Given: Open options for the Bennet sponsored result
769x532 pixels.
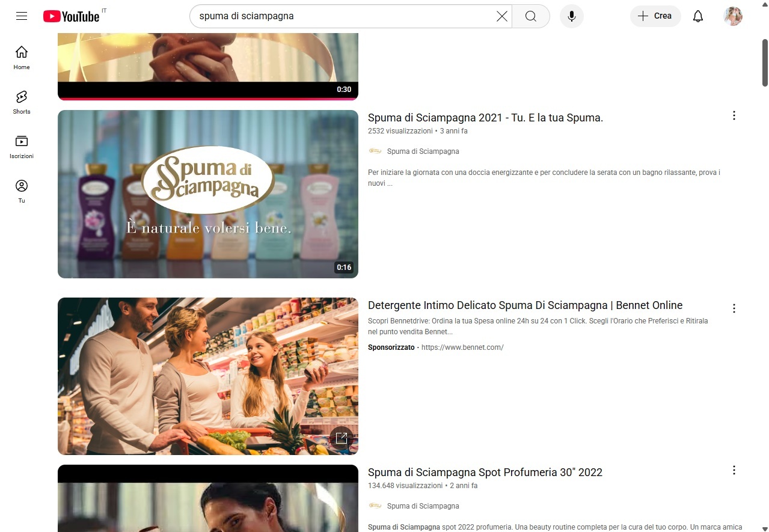Looking at the screenshot, I should click(x=734, y=308).
